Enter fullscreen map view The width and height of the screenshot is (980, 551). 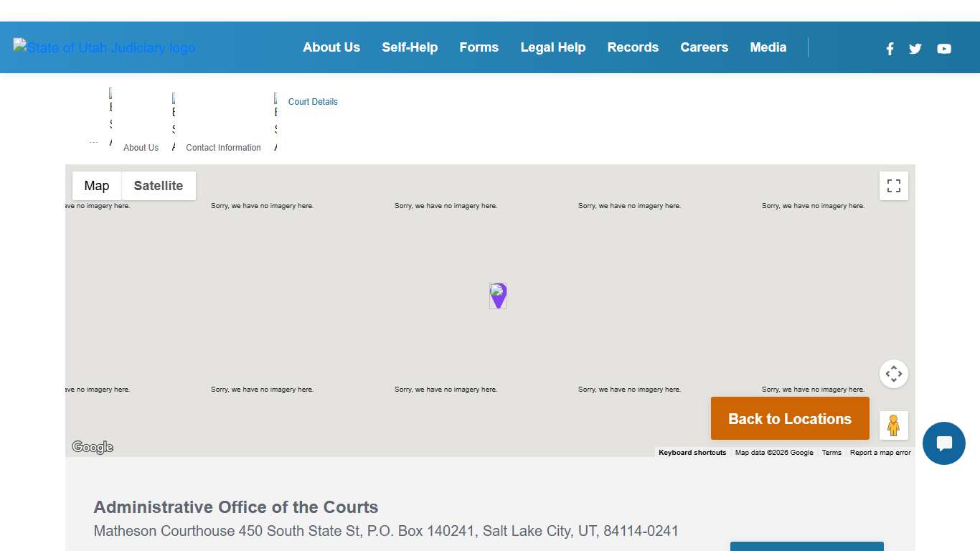click(x=893, y=185)
